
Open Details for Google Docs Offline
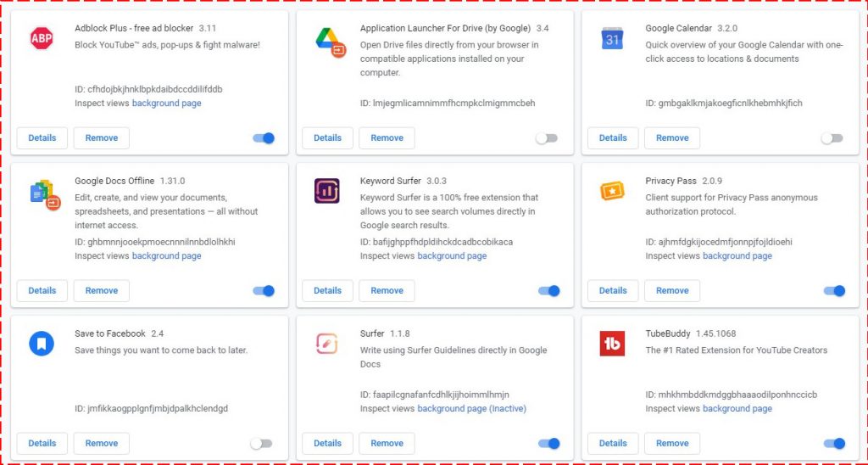pyautogui.click(x=42, y=290)
